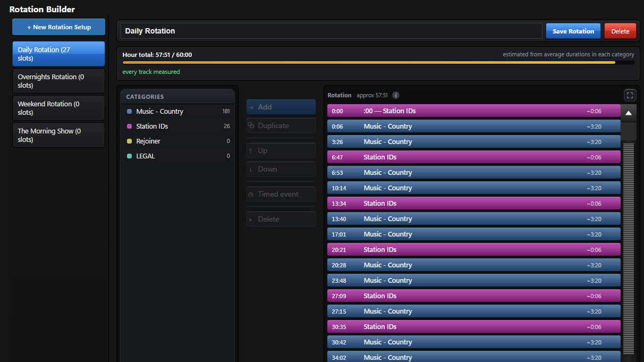Click the 181 count next to Music - Country

coord(226,112)
